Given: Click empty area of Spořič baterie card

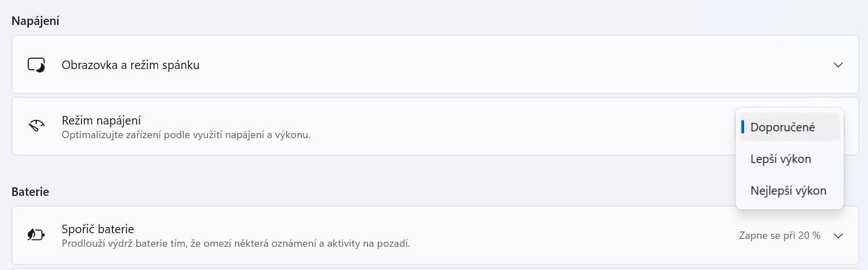Looking at the screenshot, I should point(565,235).
